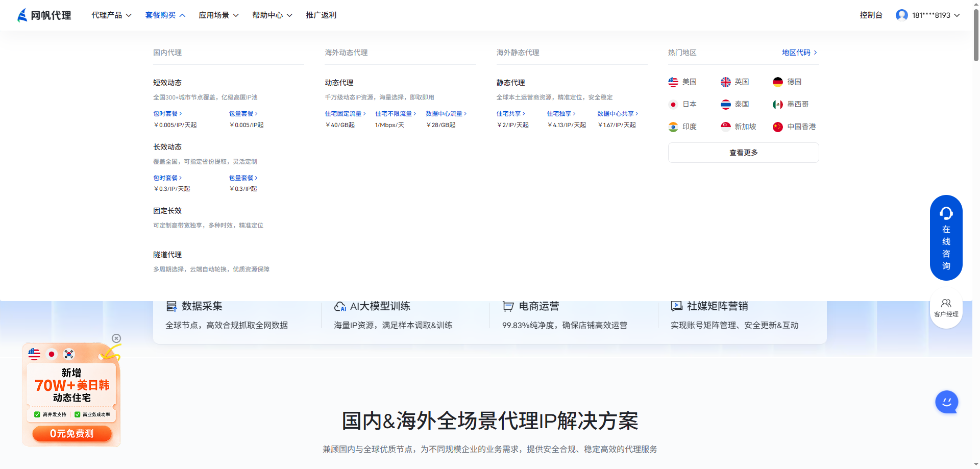Open 住宅不限流量 plan link
Screen dimensions: 980x469
[x=396, y=114]
